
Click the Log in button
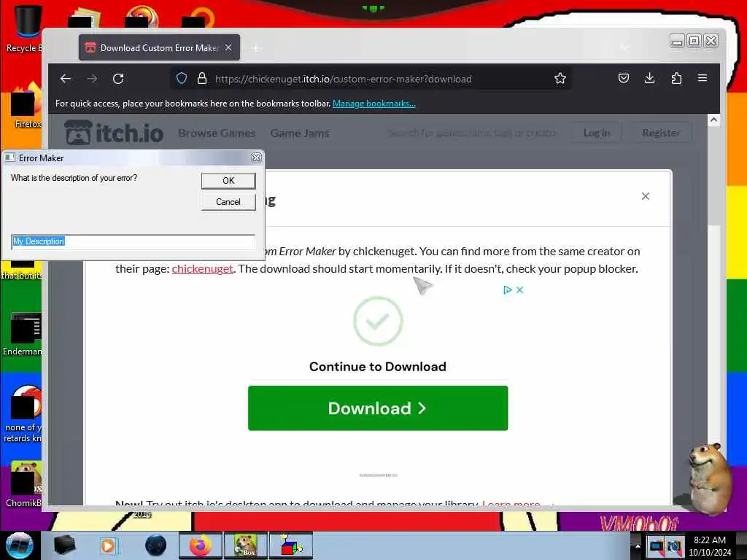[x=597, y=133]
